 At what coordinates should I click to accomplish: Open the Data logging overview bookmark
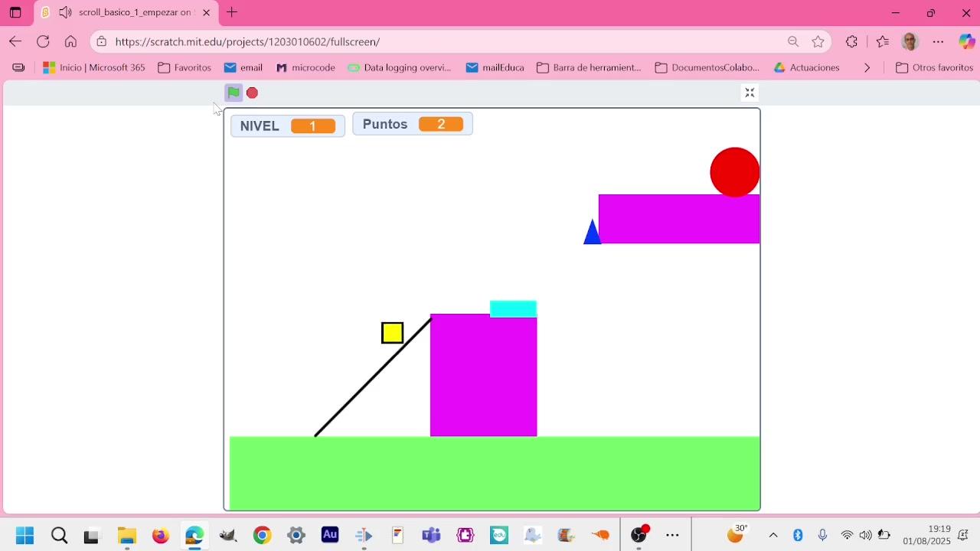click(400, 67)
